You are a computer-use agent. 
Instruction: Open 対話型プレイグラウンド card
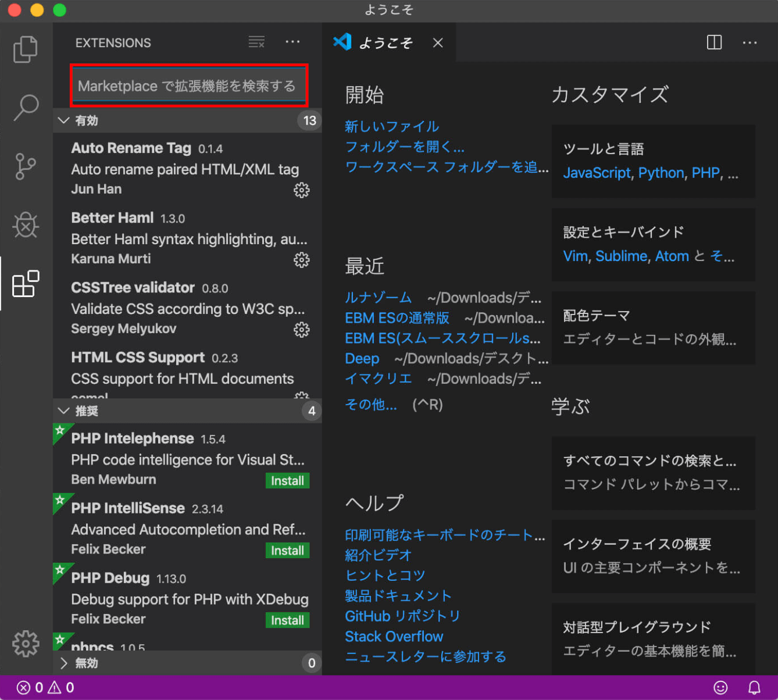pos(654,638)
